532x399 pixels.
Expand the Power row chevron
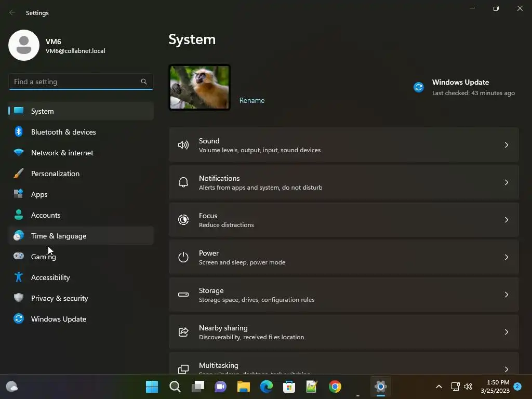pyautogui.click(x=506, y=257)
